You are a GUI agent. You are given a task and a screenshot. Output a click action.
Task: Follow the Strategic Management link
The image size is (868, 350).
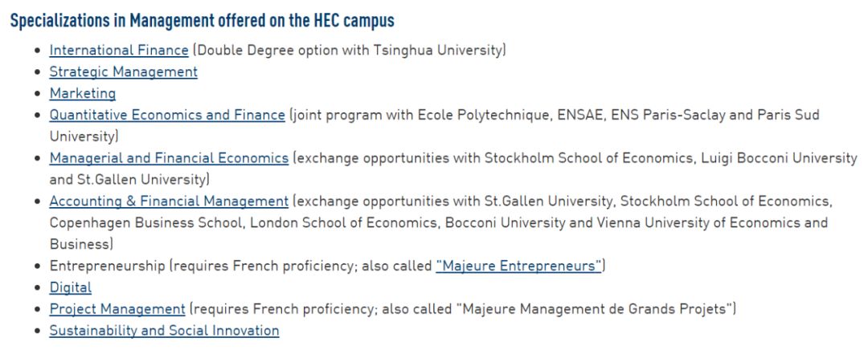(x=124, y=72)
